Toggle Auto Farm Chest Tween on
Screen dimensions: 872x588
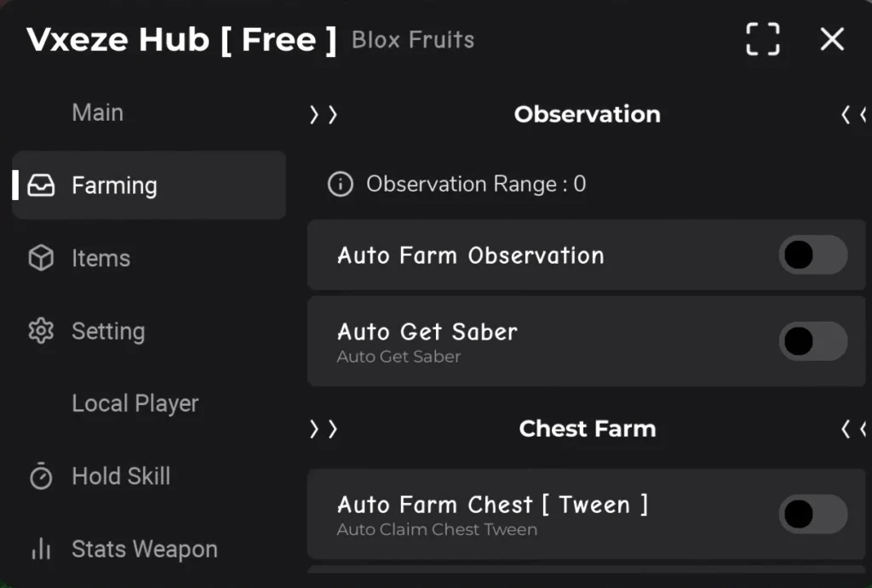point(812,514)
